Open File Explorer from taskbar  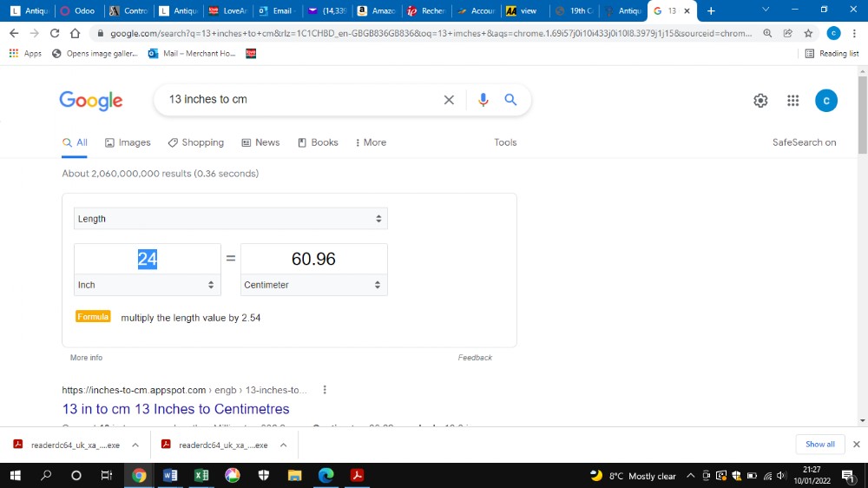pyautogui.click(x=294, y=475)
